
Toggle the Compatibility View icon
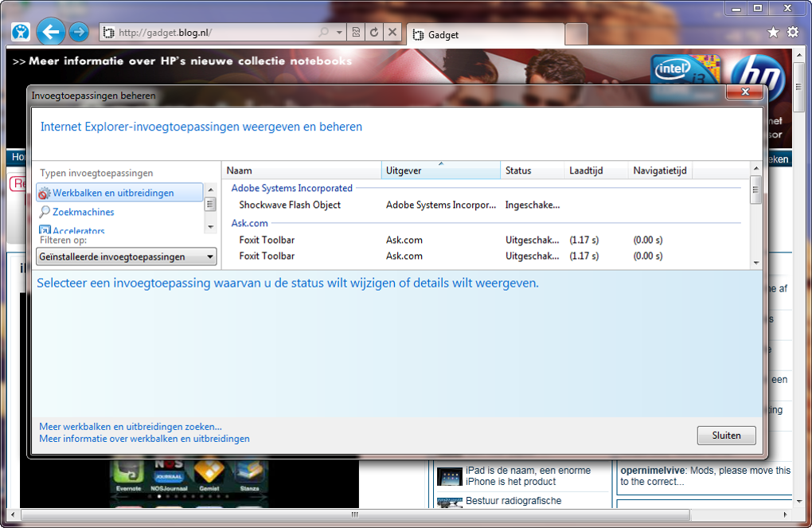tap(356, 32)
